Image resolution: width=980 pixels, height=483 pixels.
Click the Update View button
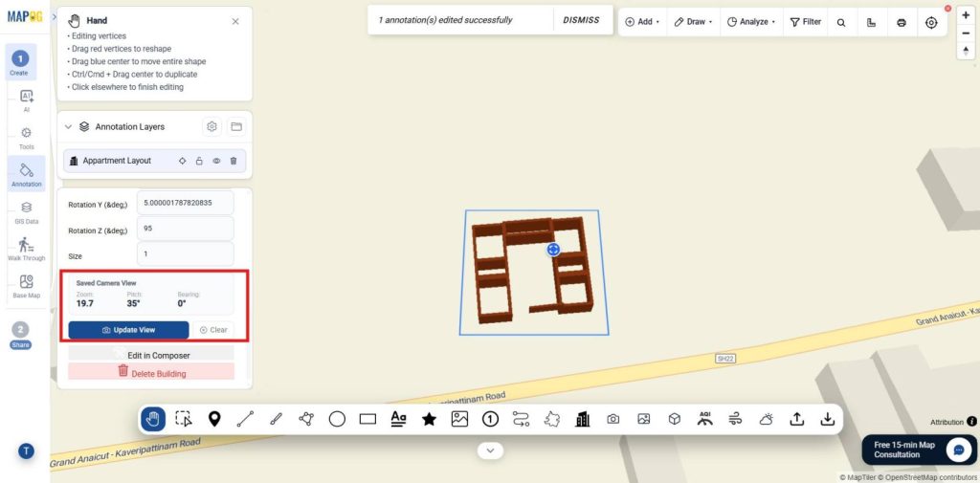tap(128, 330)
